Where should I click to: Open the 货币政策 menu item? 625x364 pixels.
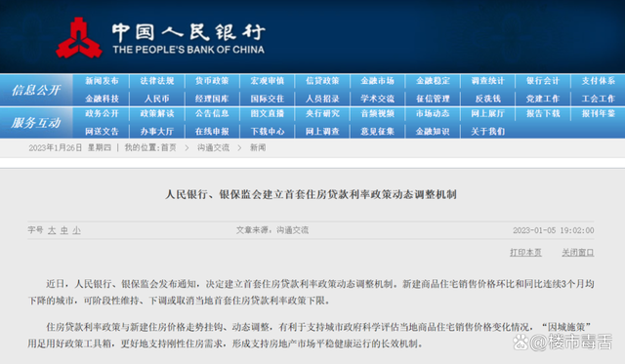(212, 81)
